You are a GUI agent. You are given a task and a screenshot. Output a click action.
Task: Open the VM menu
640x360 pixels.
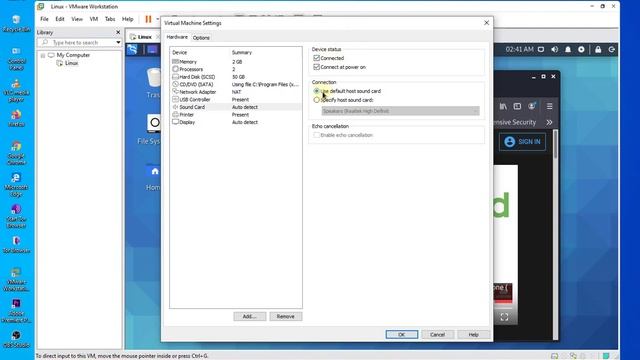click(93, 19)
